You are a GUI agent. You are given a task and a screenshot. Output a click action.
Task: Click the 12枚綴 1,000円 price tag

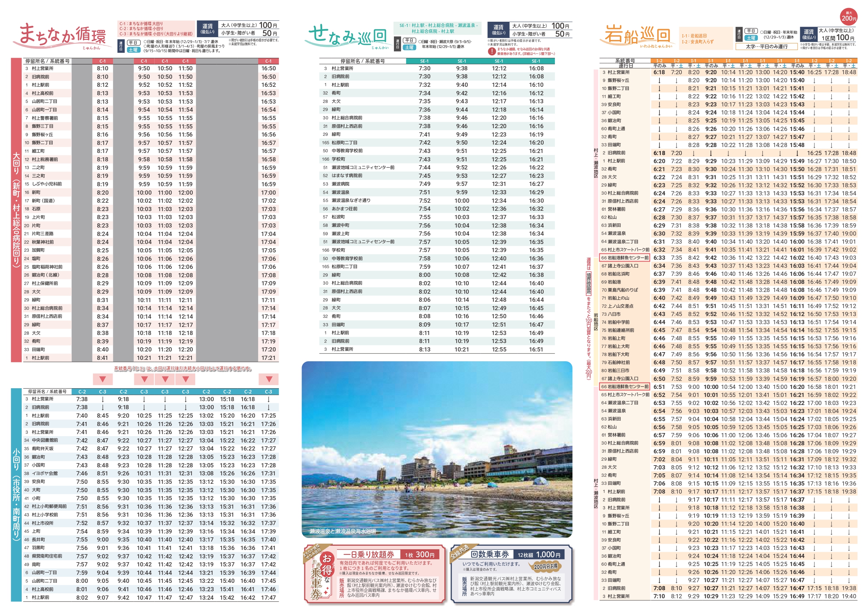(539, 554)
